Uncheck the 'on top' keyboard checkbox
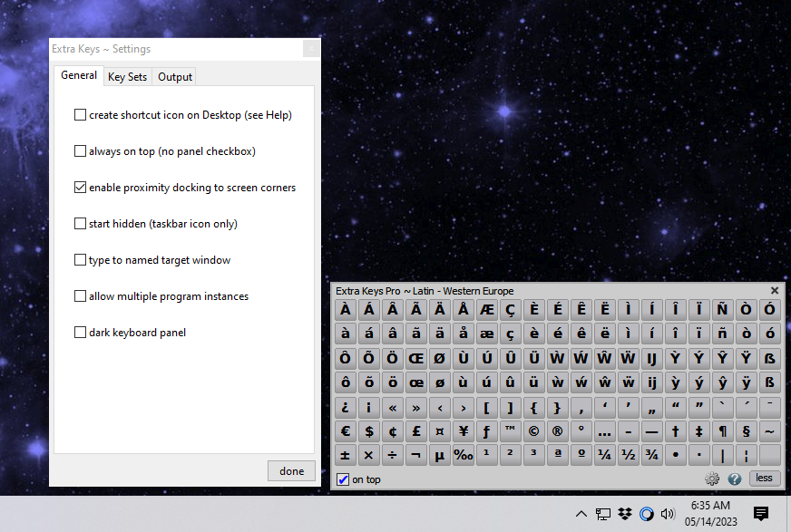Image resolution: width=791 pixels, height=532 pixels. [x=343, y=479]
